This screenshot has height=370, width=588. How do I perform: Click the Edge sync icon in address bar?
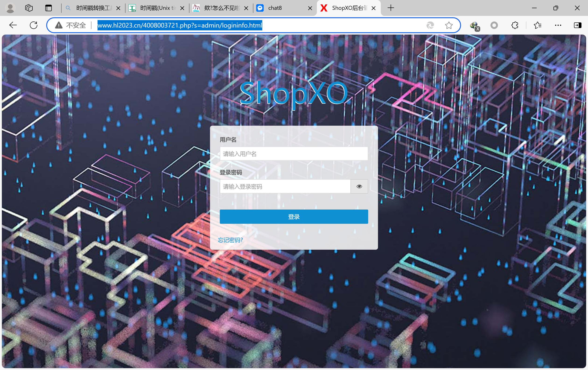click(430, 25)
